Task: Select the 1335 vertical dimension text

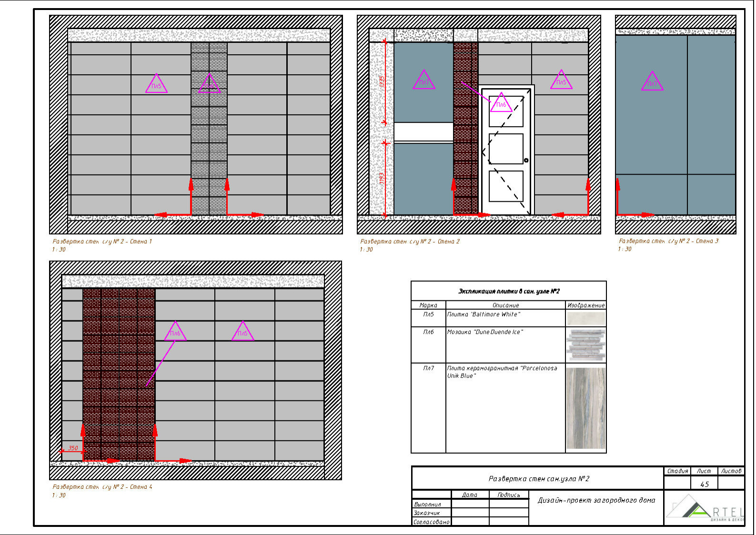Action: (x=382, y=82)
